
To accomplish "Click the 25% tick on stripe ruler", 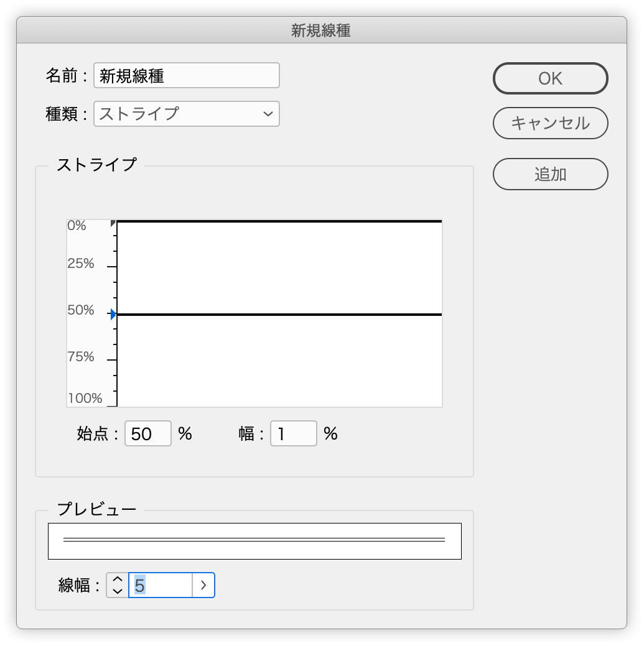I will click(112, 267).
